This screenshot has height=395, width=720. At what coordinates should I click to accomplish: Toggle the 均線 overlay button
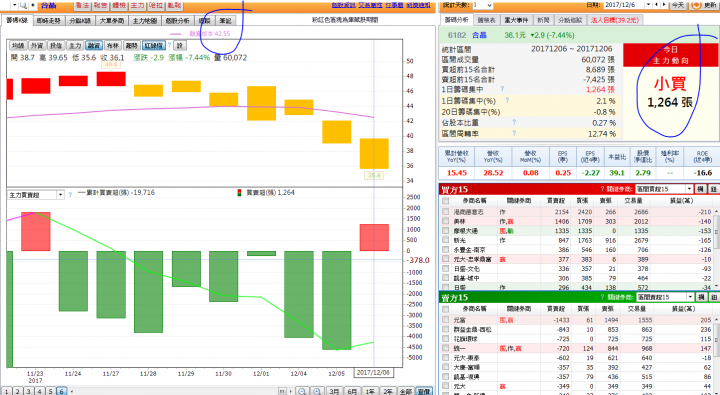[x=18, y=45]
